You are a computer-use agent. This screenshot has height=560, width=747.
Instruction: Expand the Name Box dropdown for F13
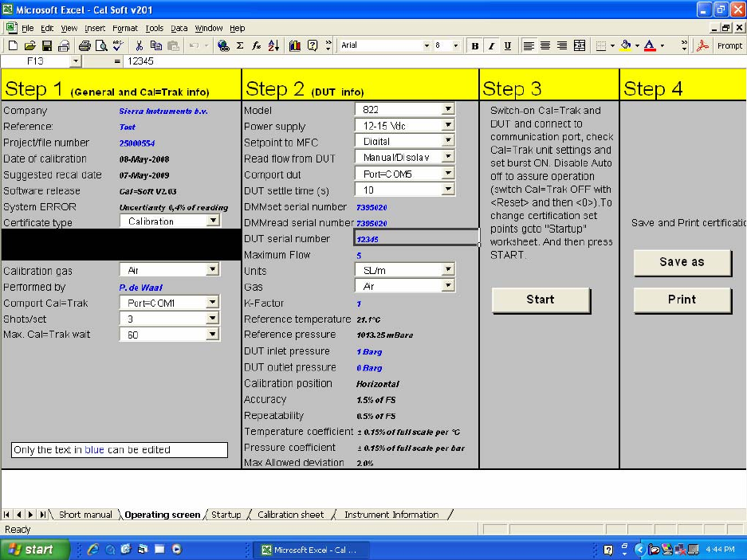[x=75, y=61]
